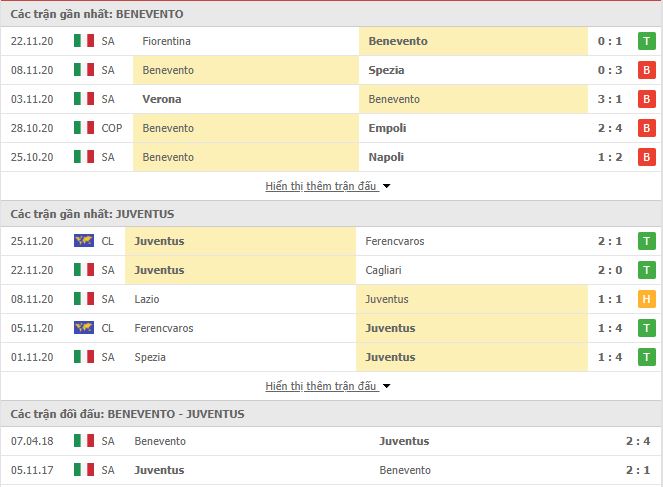Open the Fiorentina team name
The height and width of the screenshot is (487, 663).
pos(166,41)
